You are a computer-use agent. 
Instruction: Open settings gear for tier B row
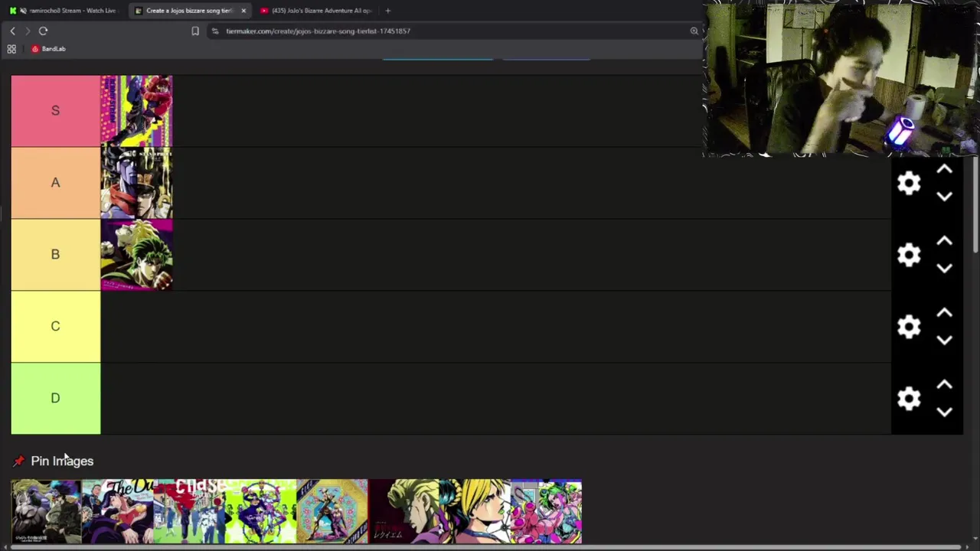(909, 255)
